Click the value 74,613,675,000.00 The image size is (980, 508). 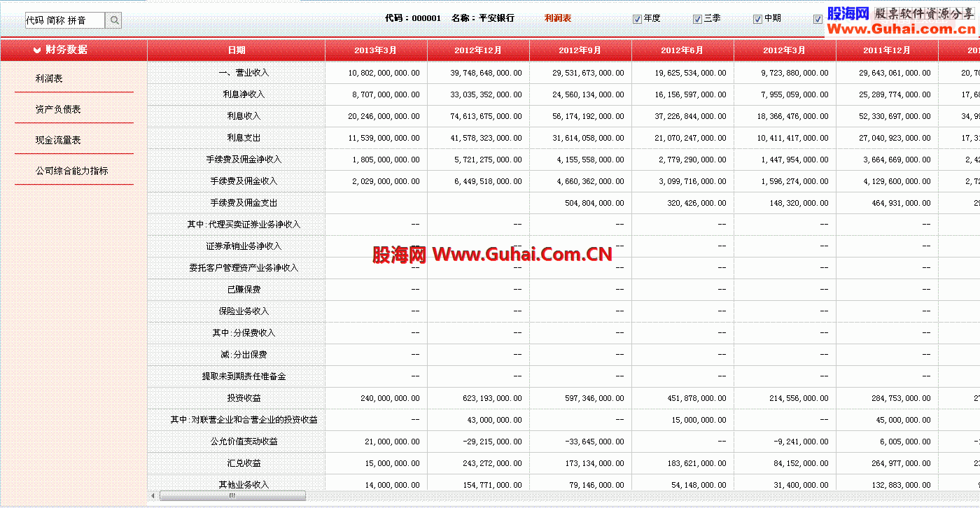(486, 116)
